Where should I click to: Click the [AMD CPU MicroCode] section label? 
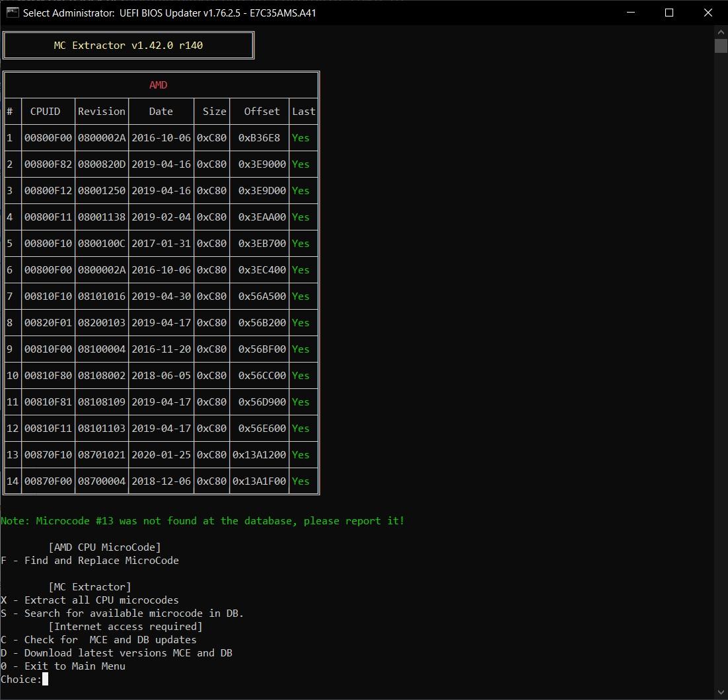(x=104, y=547)
